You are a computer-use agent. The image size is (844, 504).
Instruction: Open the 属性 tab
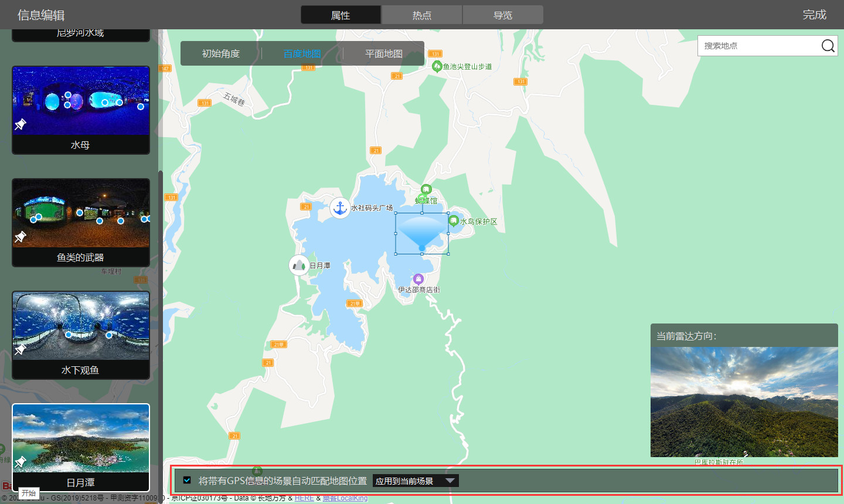click(341, 15)
